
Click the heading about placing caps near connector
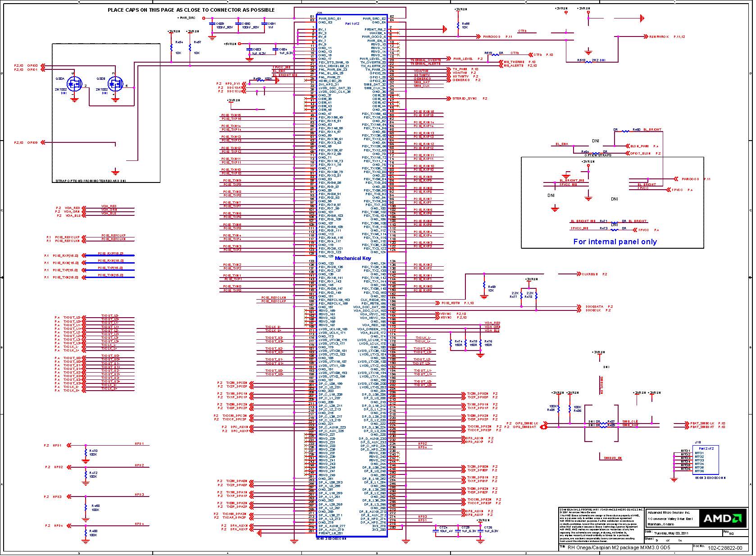point(191,10)
